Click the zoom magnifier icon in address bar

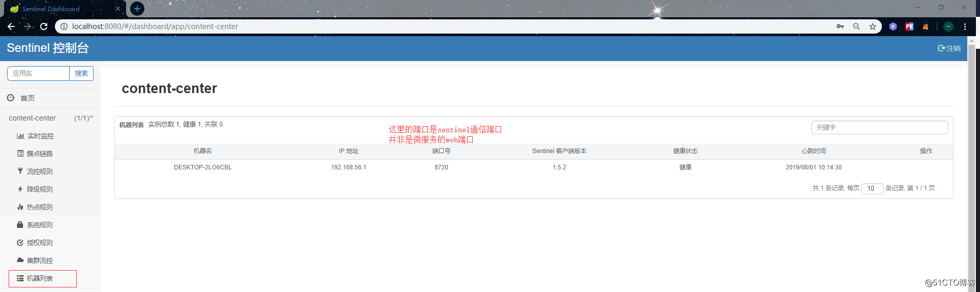point(856,26)
